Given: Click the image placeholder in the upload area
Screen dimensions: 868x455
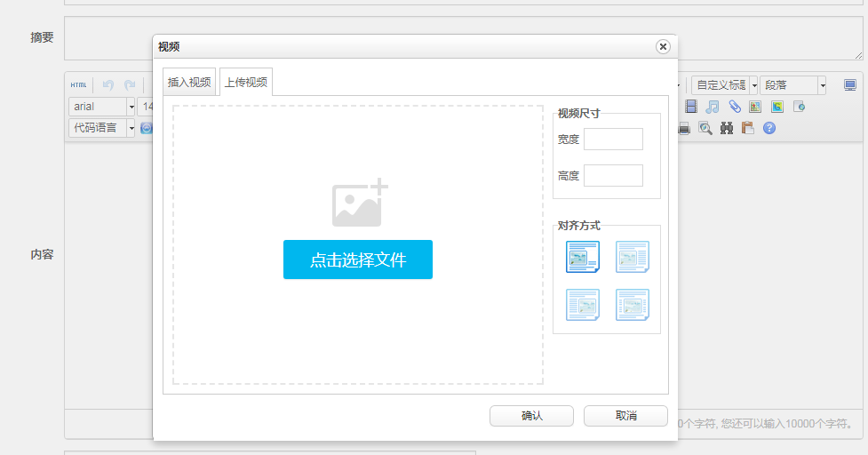Looking at the screenshot, I should [x=359, y=203].
